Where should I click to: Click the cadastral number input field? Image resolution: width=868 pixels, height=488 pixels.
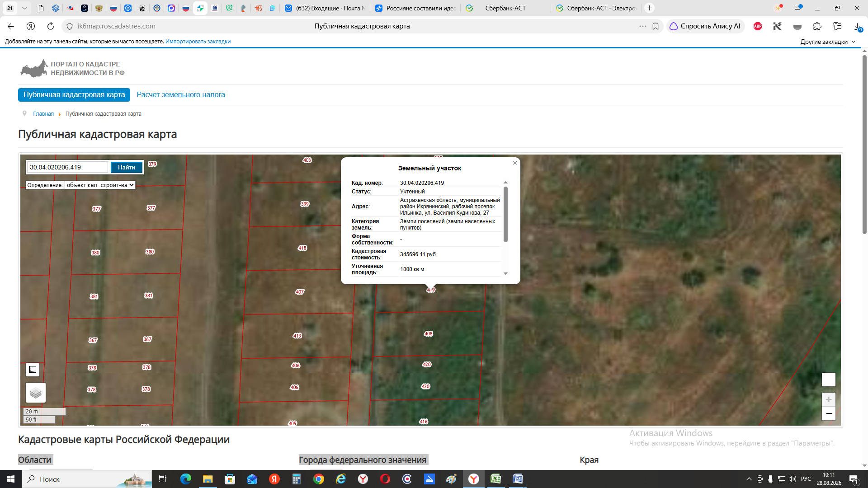click(x=67, y=167)
